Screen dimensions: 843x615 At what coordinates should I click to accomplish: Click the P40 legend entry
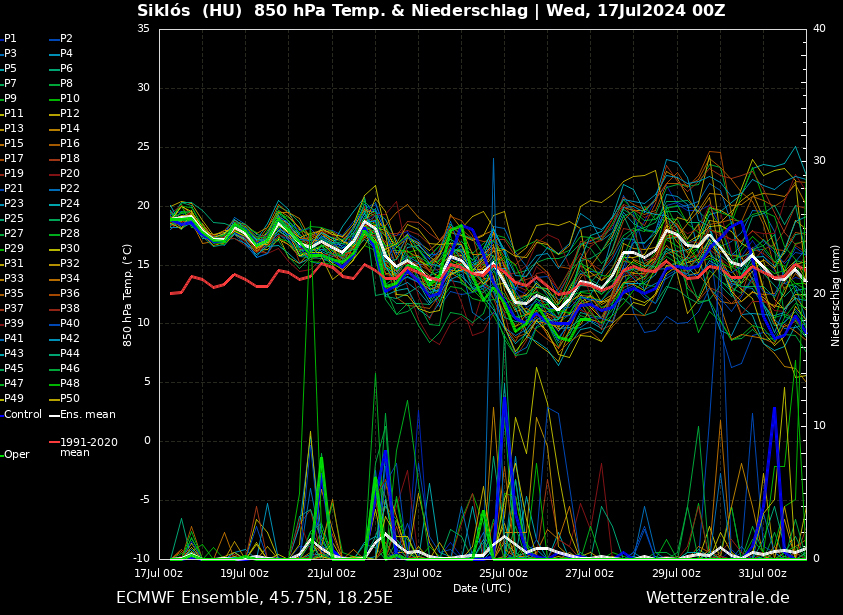(70, 323)
